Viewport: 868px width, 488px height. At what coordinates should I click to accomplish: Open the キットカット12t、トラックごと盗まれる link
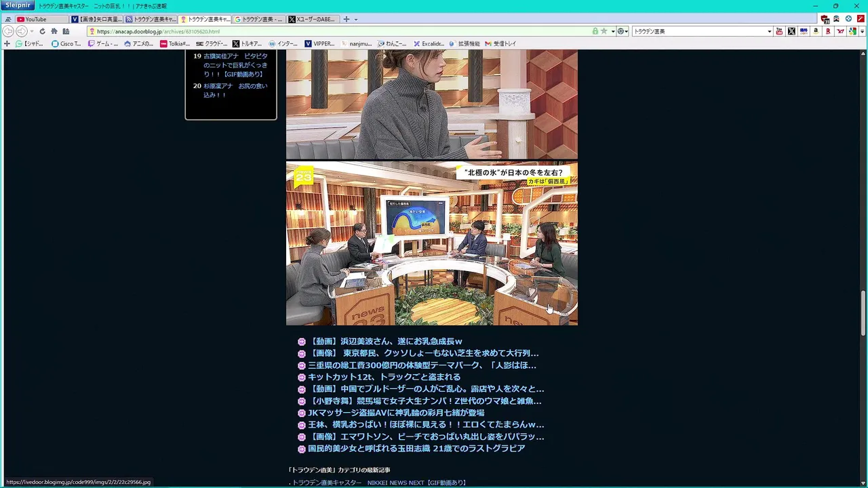pos(384,377)
